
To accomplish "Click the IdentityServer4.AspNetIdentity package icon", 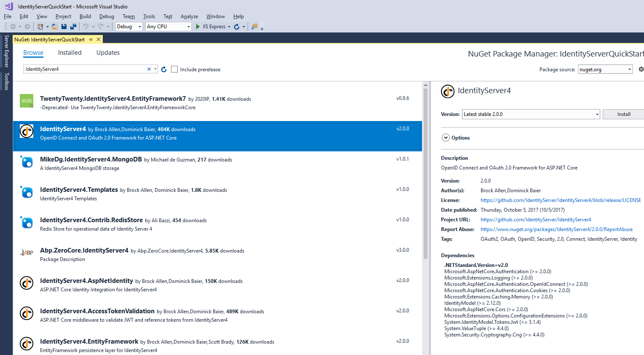I will [27, 283].
